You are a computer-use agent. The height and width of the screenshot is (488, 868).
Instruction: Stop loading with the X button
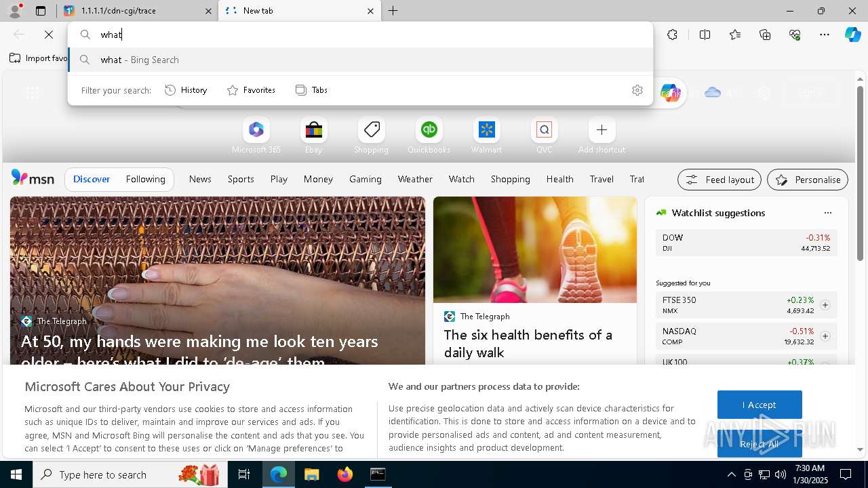(49, 35)
